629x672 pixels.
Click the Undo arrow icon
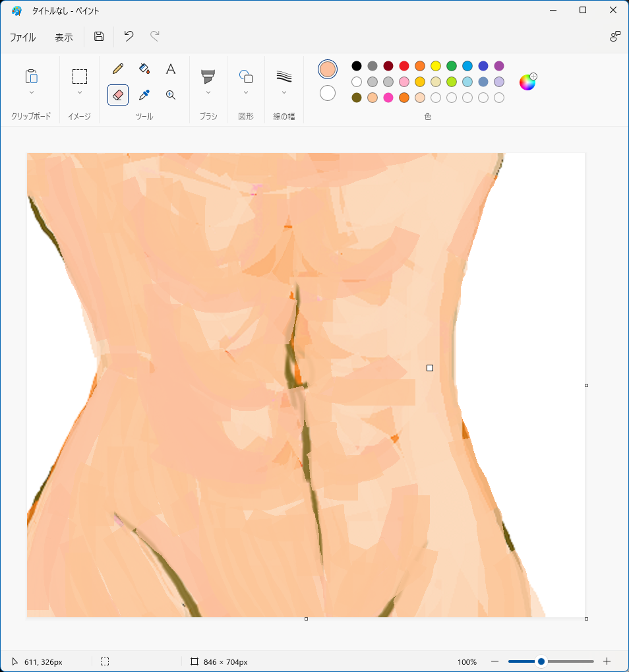129,36
